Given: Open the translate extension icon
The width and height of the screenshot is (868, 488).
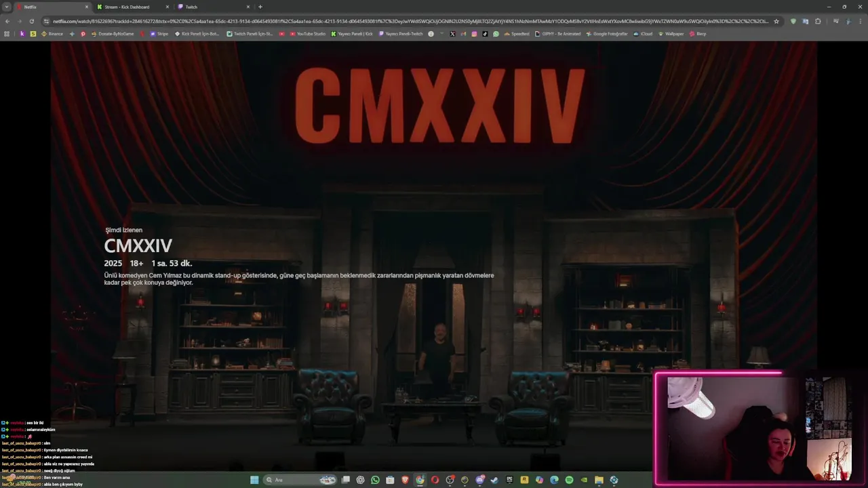Looking at the screenshot, I should (x=806, y=21).
